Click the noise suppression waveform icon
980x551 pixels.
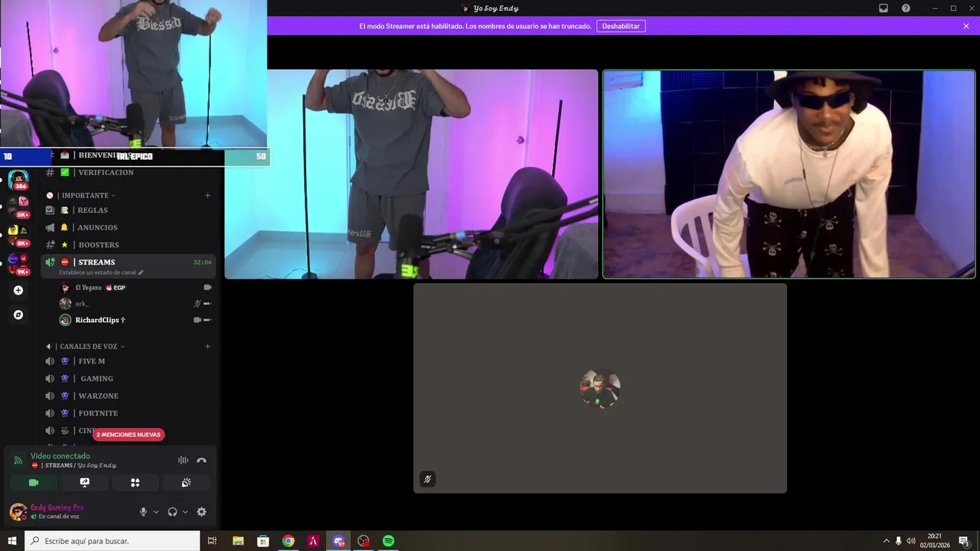click(x=183, y=460)
